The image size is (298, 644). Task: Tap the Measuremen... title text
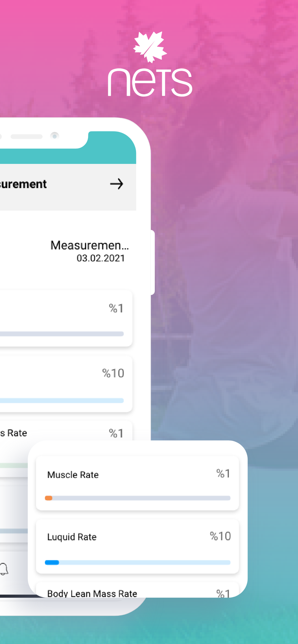click(90, 245)
